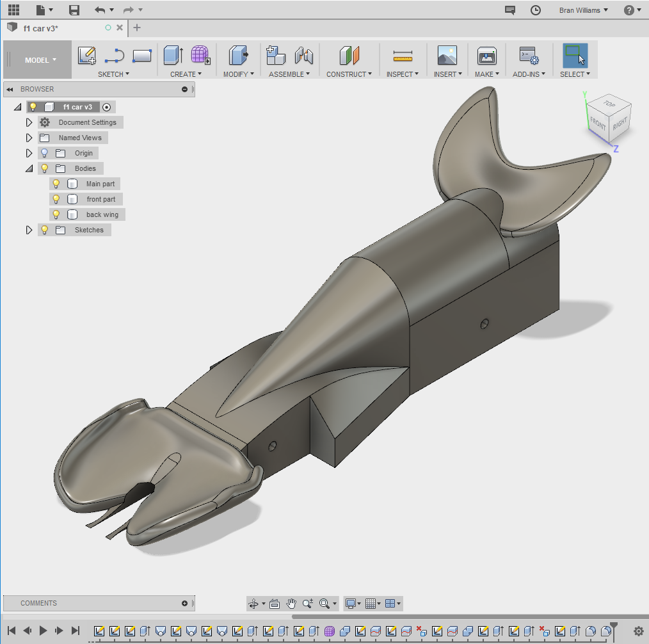Collapse the f1 car v3 root node

pos(17,107)
